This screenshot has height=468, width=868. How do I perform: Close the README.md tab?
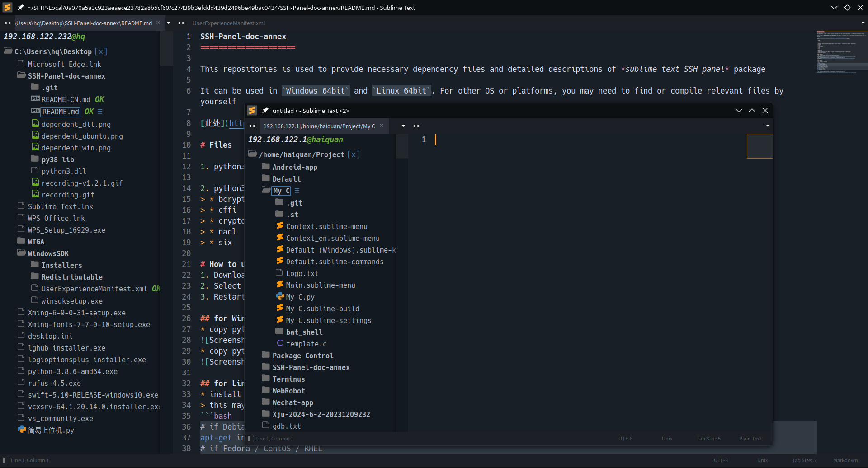click(158, 23)
